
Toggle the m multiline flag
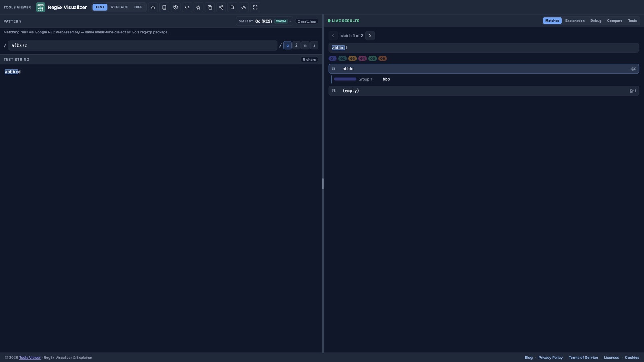tap(305, 45)
